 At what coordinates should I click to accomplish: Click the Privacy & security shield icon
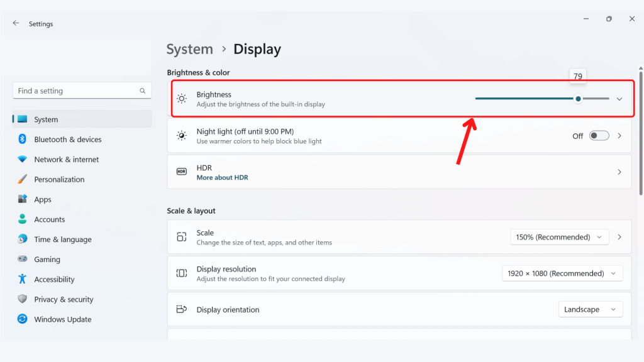(x=22, y=299)
